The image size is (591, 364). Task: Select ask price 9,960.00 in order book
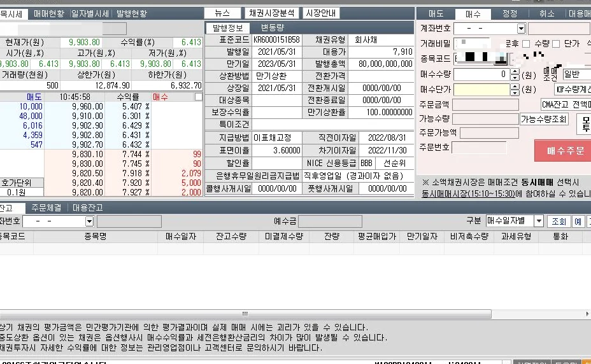[87, 107]
